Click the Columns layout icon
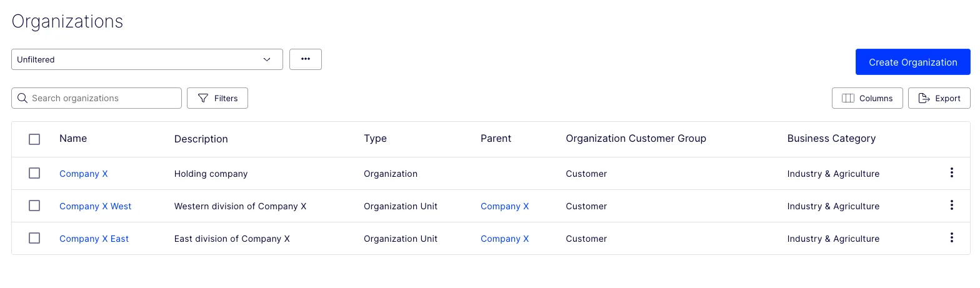 coord(848,98)
